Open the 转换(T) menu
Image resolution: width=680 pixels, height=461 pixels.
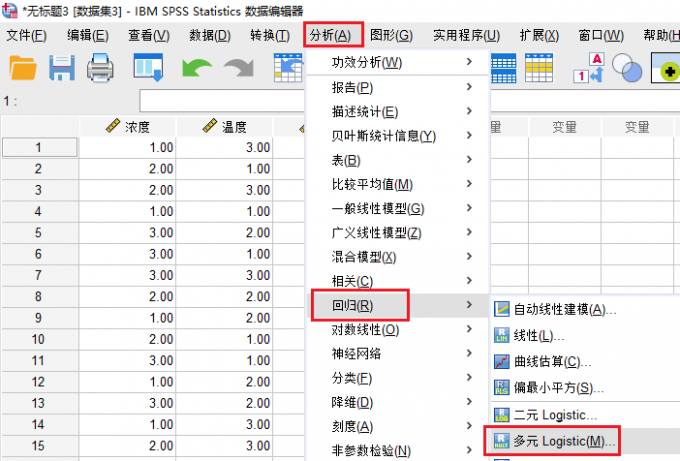coord(270,35)
